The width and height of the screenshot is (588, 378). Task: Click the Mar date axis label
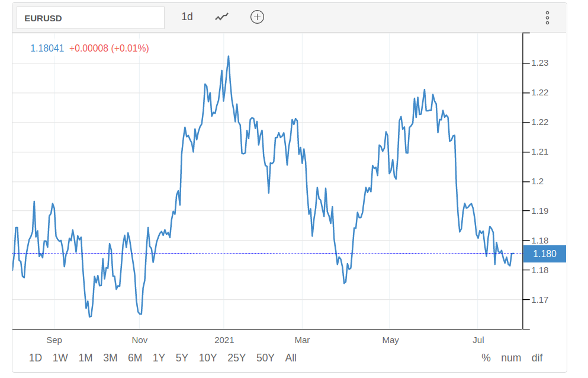[x=302, y=340]
